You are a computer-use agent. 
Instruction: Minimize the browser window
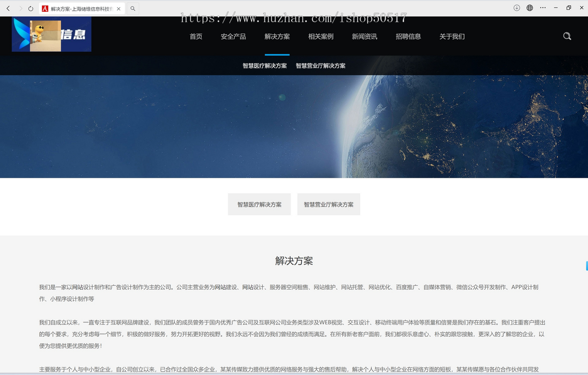[x=556, y=8]
